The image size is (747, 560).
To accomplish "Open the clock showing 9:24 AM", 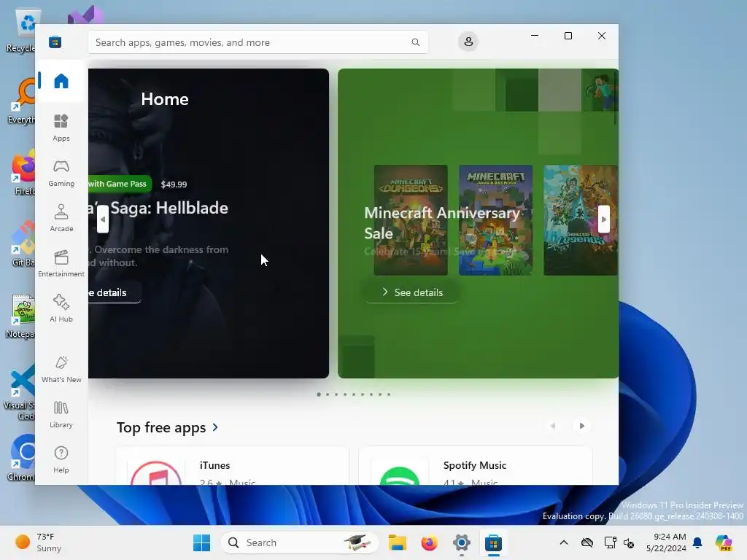I will click(666, 542).
